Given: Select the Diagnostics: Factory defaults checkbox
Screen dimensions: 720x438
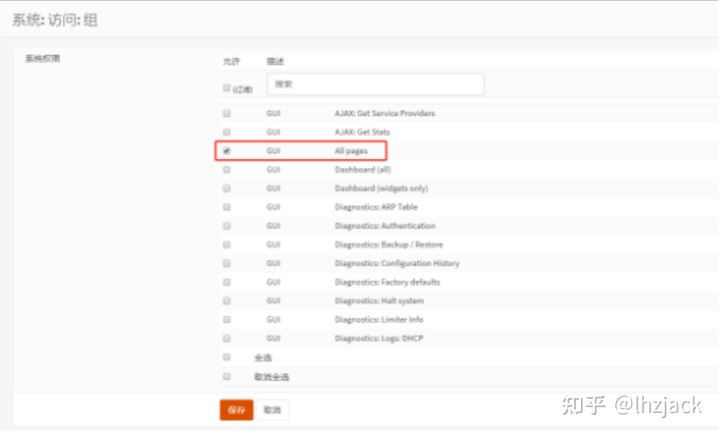Looking at the screenshot, I should (226, 282).
